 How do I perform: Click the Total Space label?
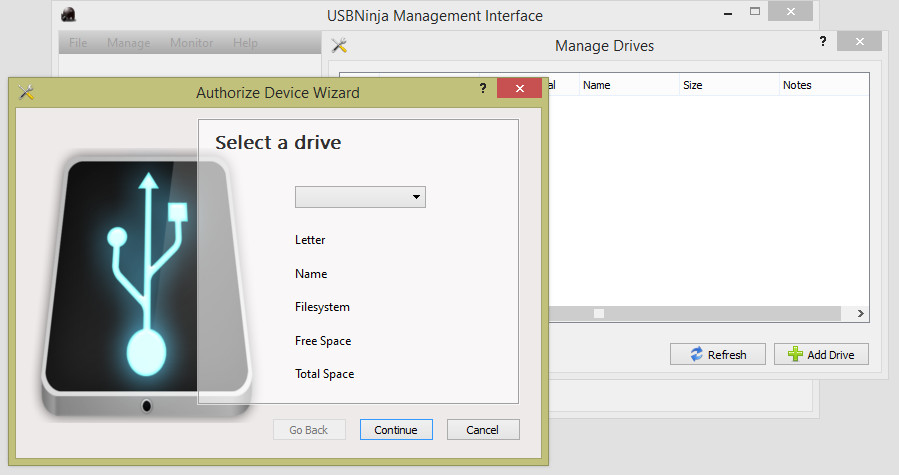coord(325,374)
